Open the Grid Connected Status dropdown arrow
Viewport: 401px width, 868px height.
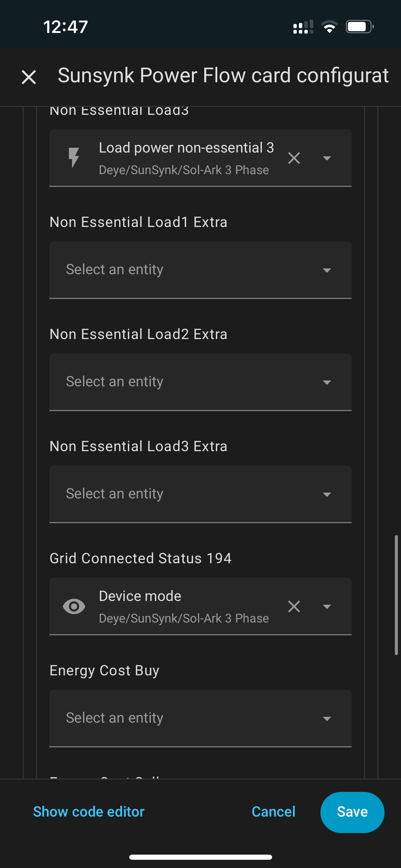pos(327,606)
